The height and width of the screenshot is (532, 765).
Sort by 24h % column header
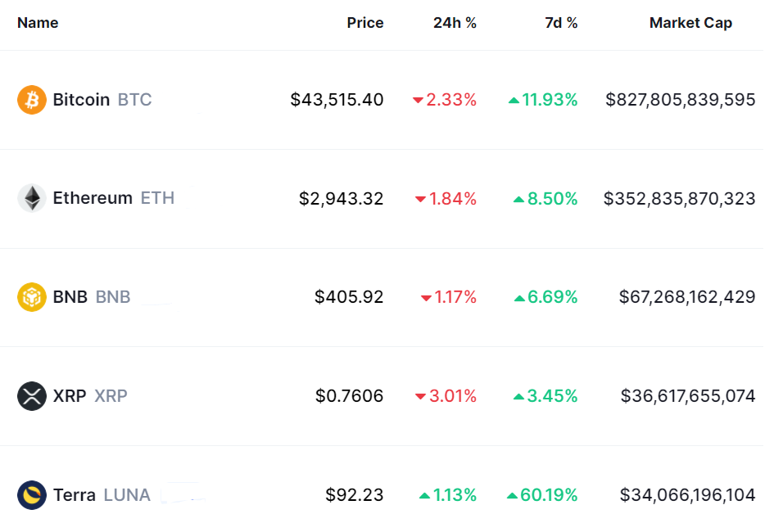click(x=455, y=23)
